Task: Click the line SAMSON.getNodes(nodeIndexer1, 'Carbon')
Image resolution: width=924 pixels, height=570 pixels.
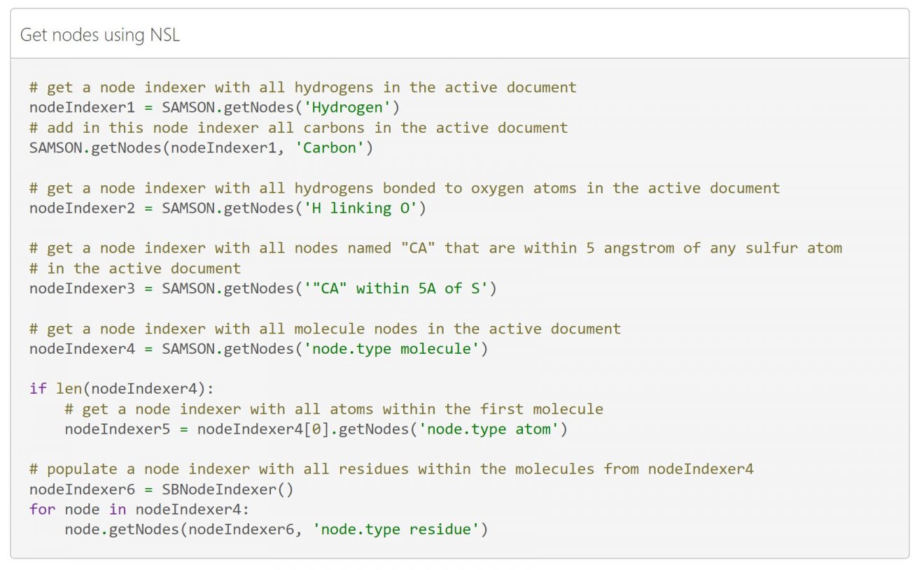Action: (x=202, y=148)
